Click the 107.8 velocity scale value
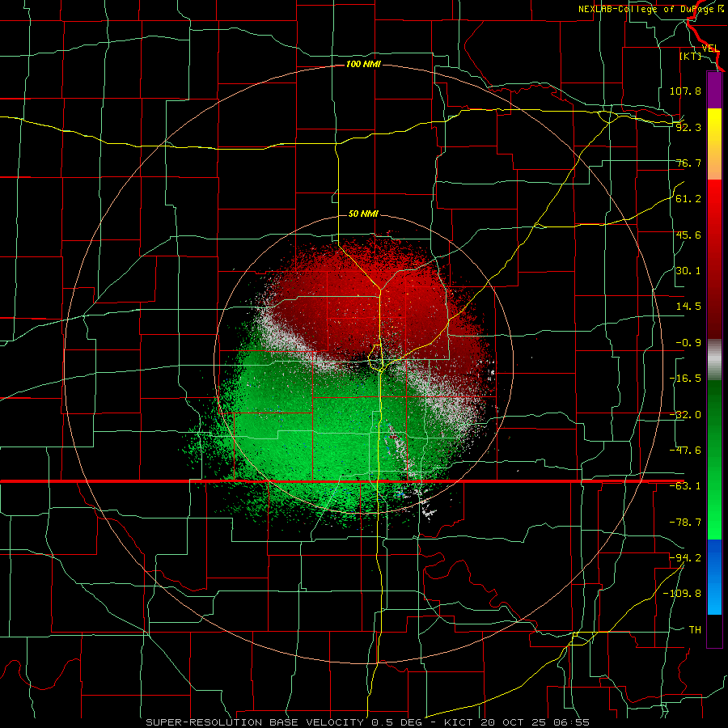 click(685, 91)
